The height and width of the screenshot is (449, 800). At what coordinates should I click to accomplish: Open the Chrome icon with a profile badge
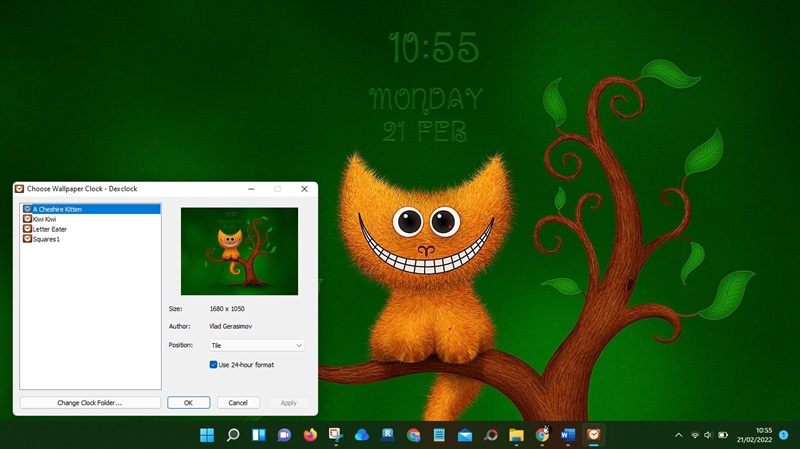click(542, 435)
